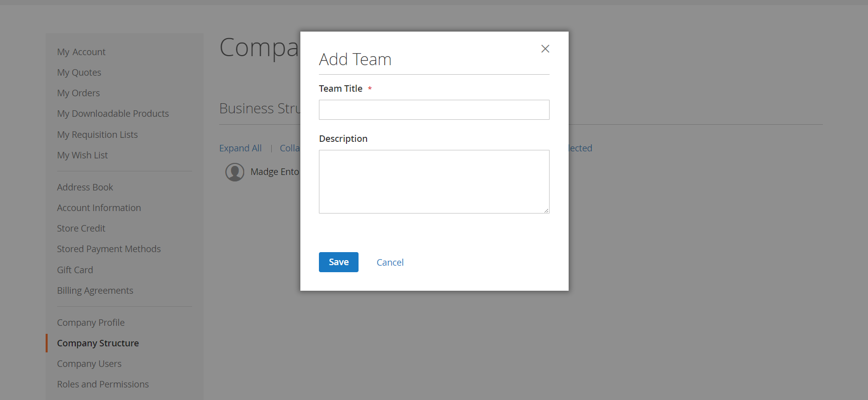Cancel the Add Team dialog
Viewport: 868px width, 400px height.
[390, 262]
